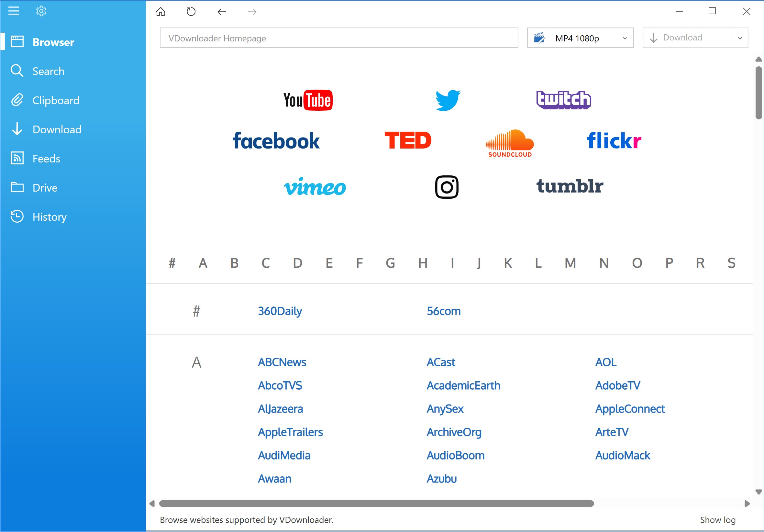The image size is (764, 532).
Task: Open the ABCNews link
Action: pyautogui.click(x=282, y=362)
